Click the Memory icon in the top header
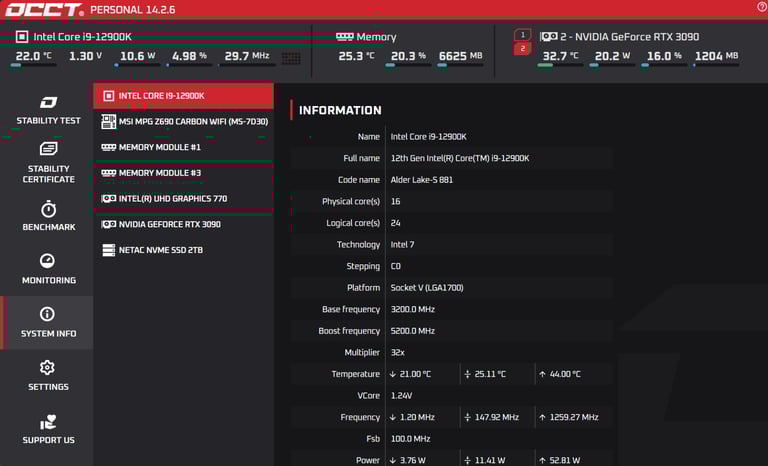This screenshot has width=768, height=466. (x=344, y=37)
